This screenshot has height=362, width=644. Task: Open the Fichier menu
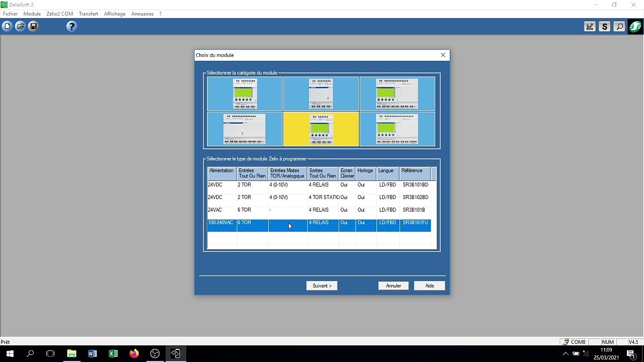point(10,14)
